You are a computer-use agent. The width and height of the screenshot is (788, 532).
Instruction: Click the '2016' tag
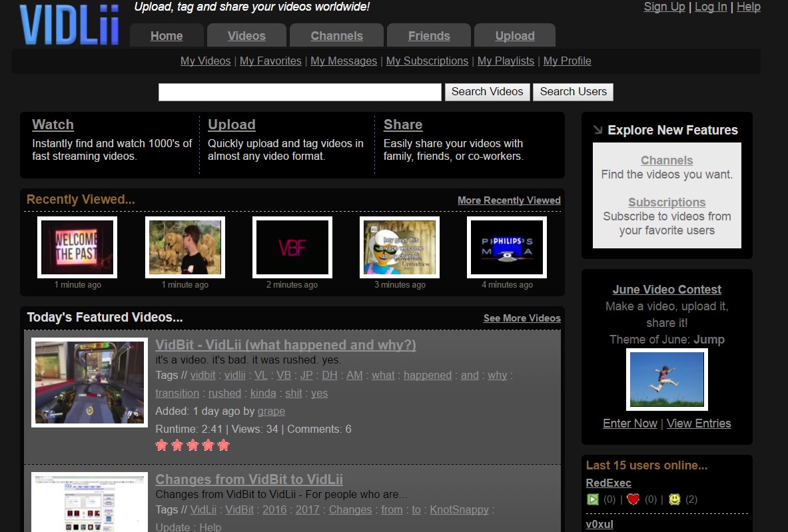274,510
